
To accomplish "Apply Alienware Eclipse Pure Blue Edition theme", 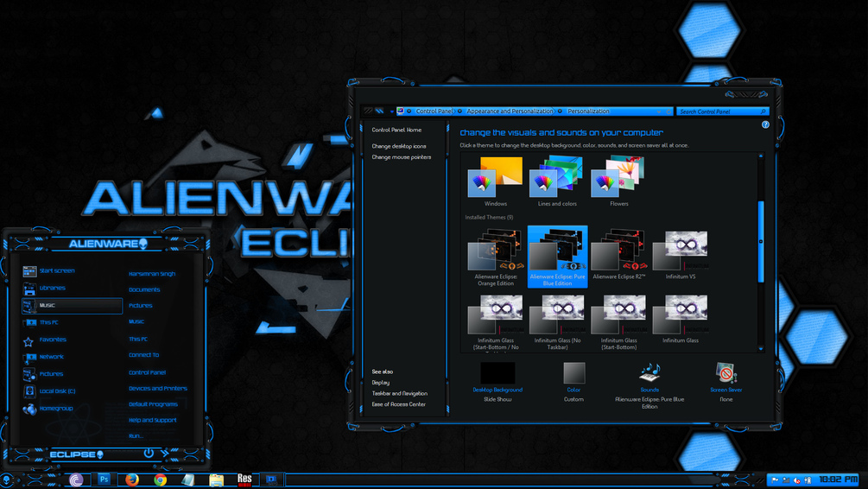I will 557,257.
